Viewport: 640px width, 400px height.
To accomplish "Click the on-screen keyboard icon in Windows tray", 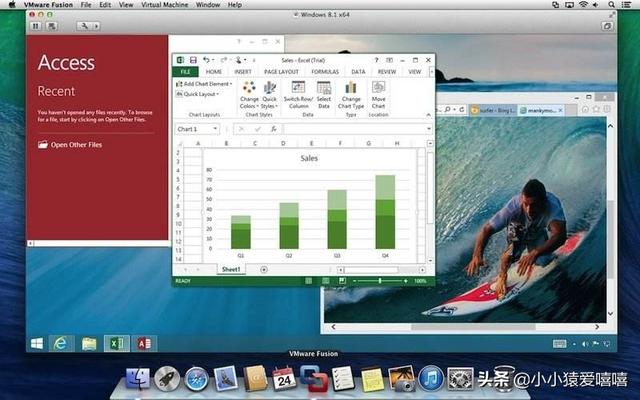I will coord(559,344).
